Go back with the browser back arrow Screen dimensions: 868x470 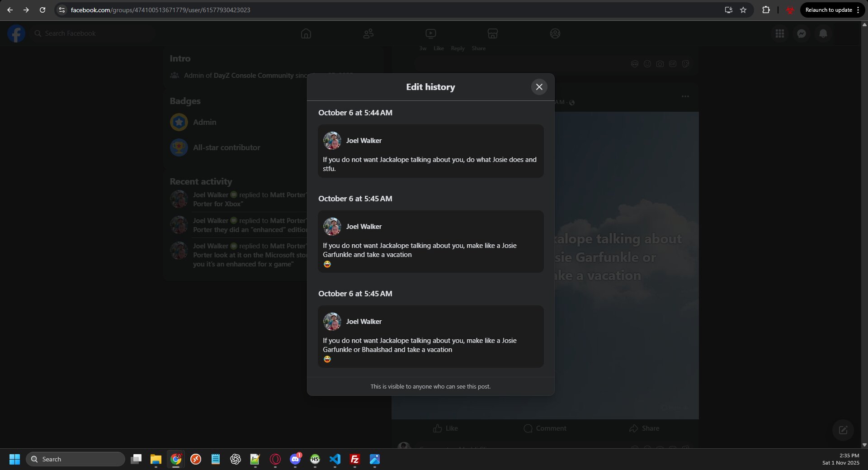coord(10,10)
